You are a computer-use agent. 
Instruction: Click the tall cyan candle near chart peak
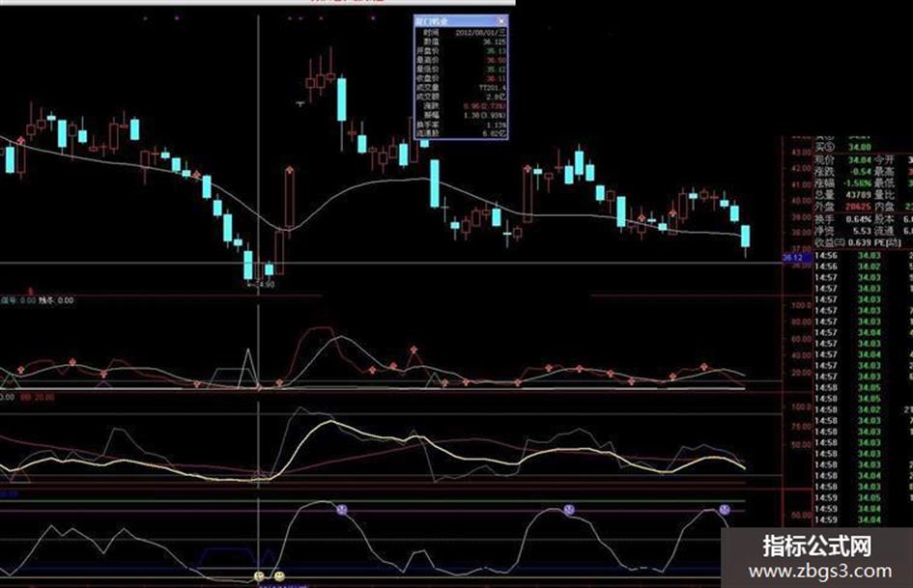pos(342,99)
